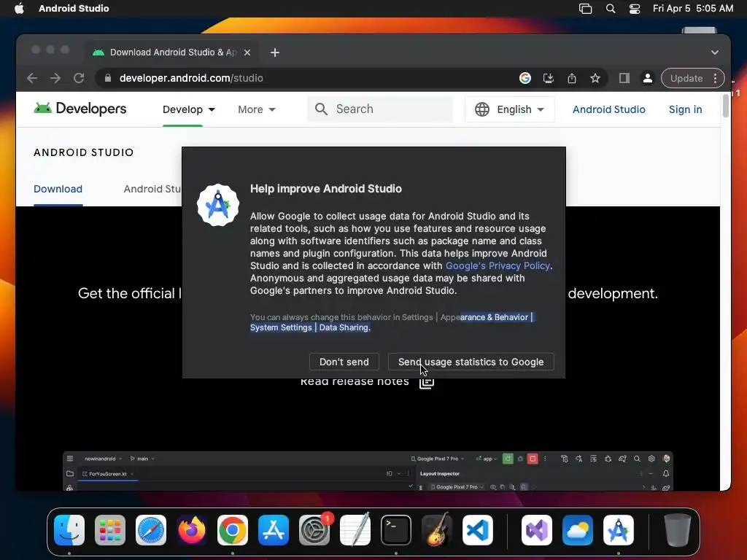Open System Settings from the Dock
Image resolution: width=747 pixels, height=560 pixels.
click(314, 530)
